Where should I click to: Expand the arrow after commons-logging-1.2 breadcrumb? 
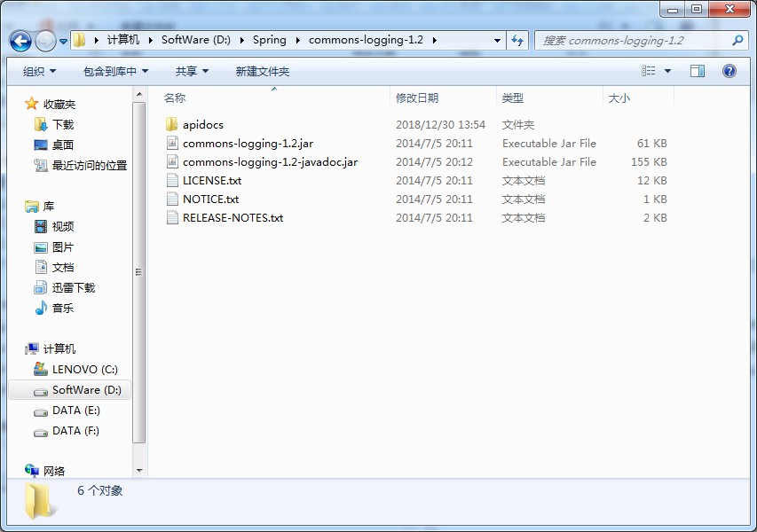pyautogui.click(x=435, y=40)
